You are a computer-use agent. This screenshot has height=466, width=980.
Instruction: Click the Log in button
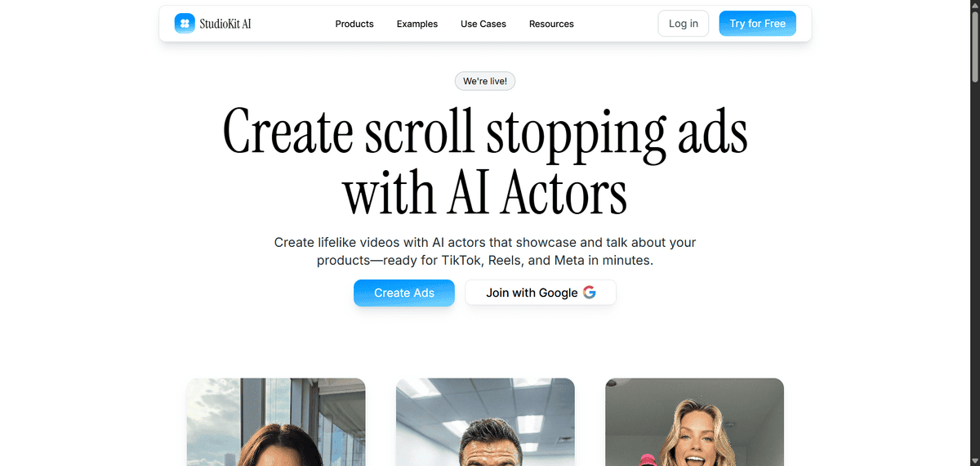(x=684, y=24)
